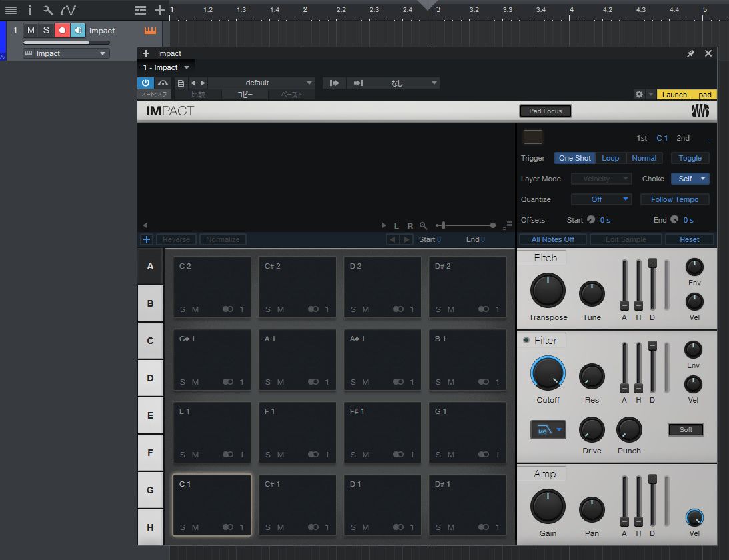This screenshot has width=729, height=560.
Task: Add a sample with the blue plus icon
Action: pyautogui.click(x=147, y=239)
